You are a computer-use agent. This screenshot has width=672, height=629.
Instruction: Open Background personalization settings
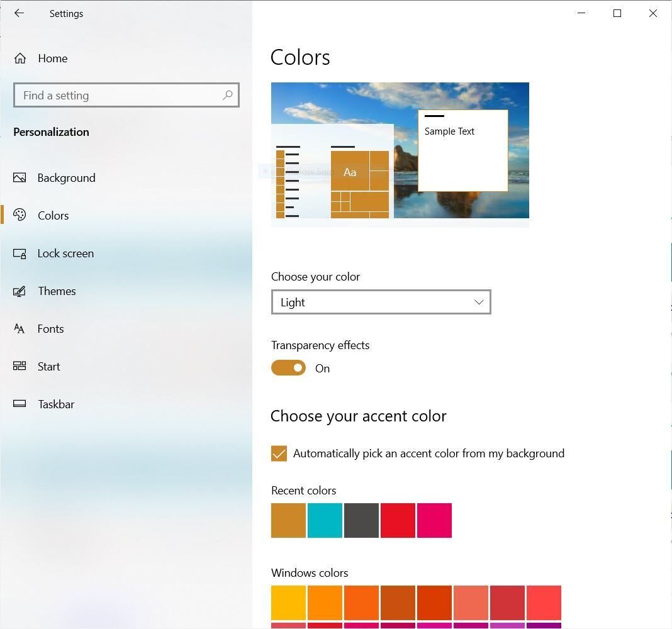click(x=66, y=177)
